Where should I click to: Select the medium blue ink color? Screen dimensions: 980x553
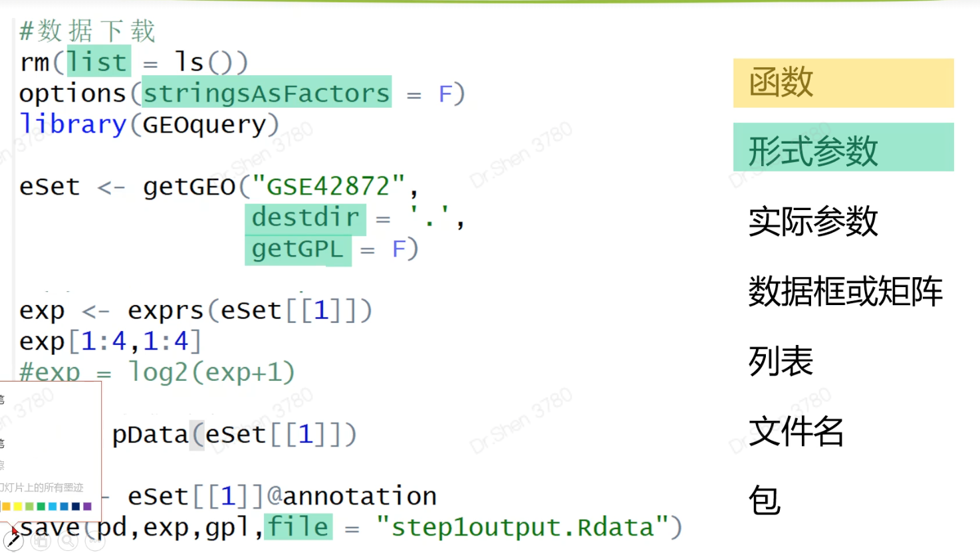coord(64,506)
